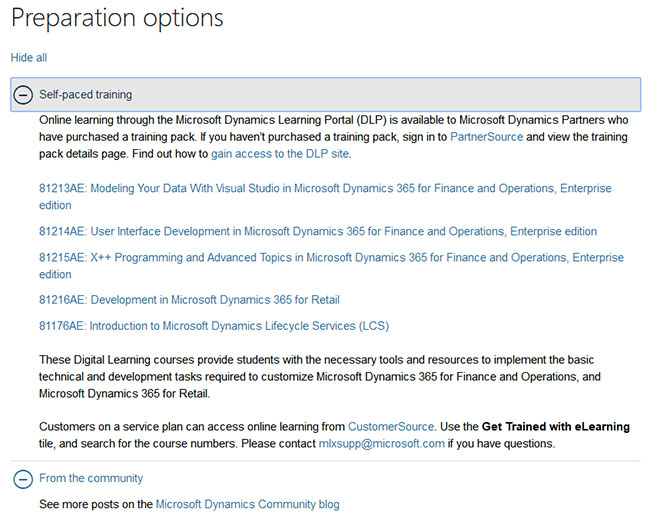650x522 pixels.
Task: Click the mlxsupp@microsoft.com email link
Action: [x=381, y=444]
